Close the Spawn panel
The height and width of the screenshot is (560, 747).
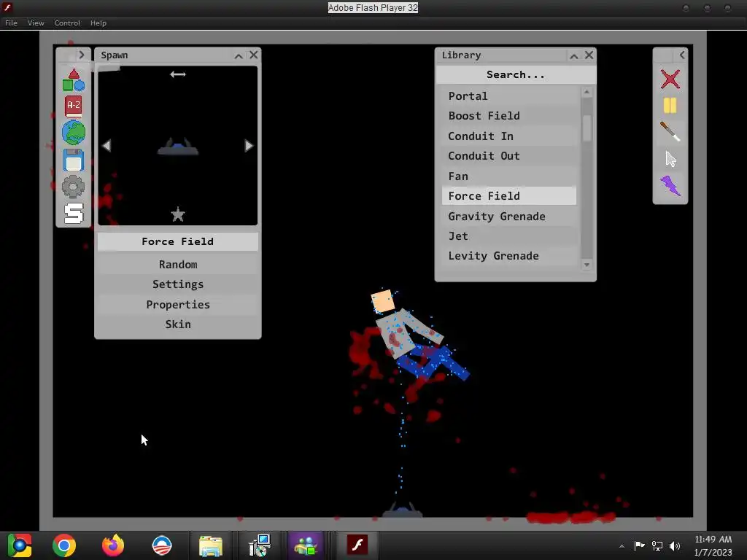coord(253,55)
